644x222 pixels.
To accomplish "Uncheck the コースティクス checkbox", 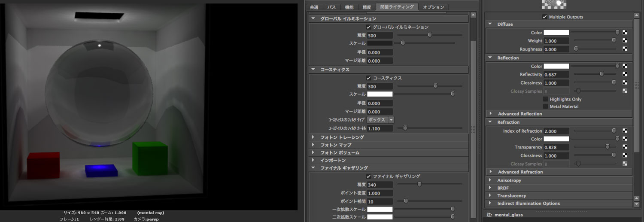I will coord(368,78).
